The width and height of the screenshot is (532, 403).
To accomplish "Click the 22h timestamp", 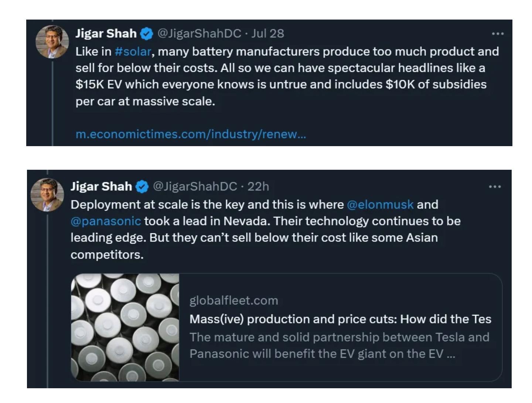I will pos(258,187).
